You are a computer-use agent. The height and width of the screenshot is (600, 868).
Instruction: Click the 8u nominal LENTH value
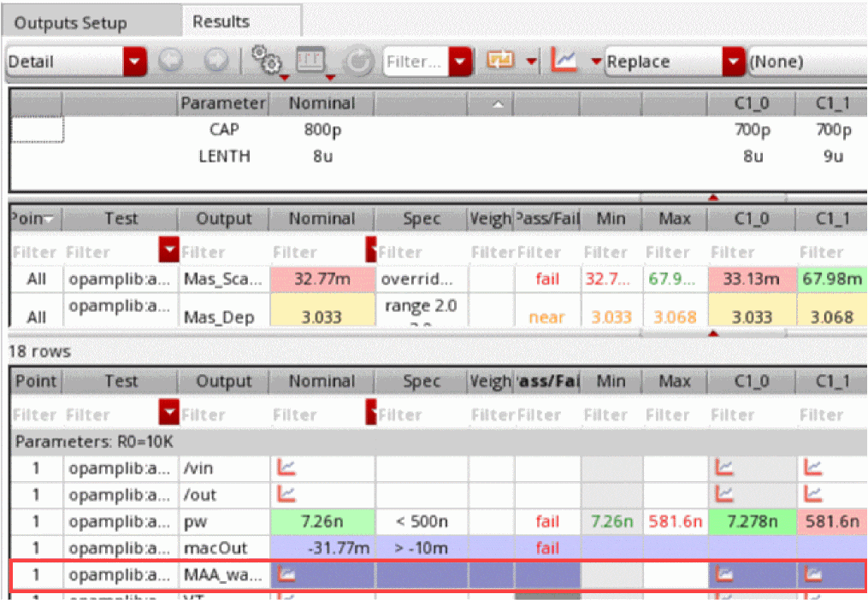(322, 156)
